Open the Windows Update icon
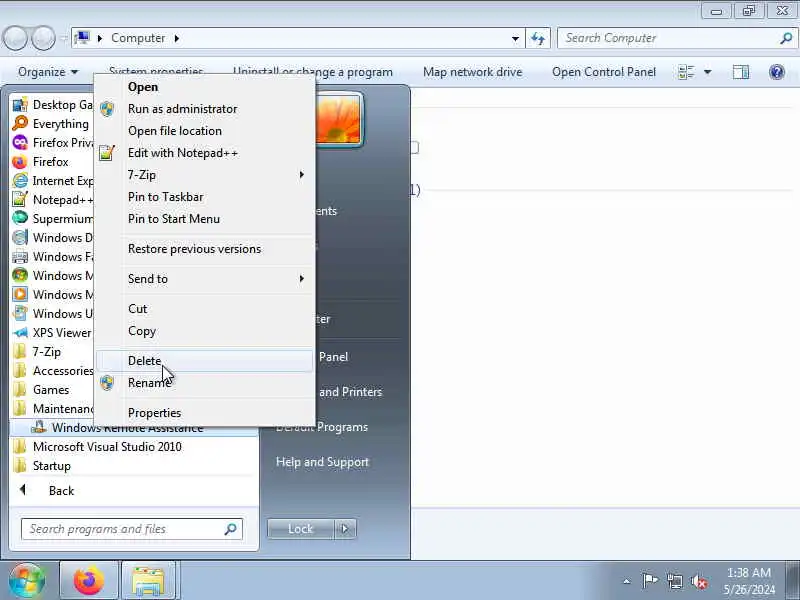Image resolution: width=800 pixels, height=600 pixels. point(20,313)
